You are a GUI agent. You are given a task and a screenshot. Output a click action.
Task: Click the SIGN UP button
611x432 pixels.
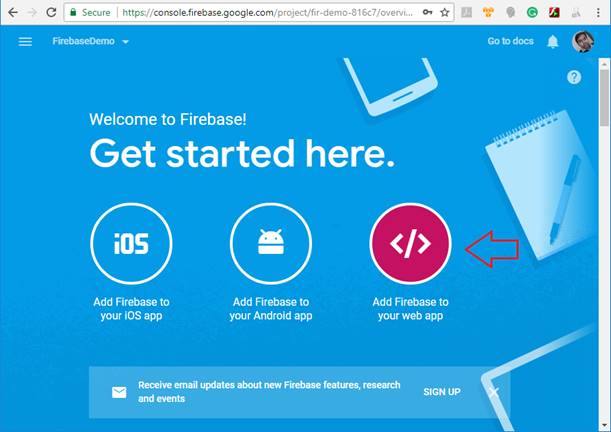coord(442,392)
